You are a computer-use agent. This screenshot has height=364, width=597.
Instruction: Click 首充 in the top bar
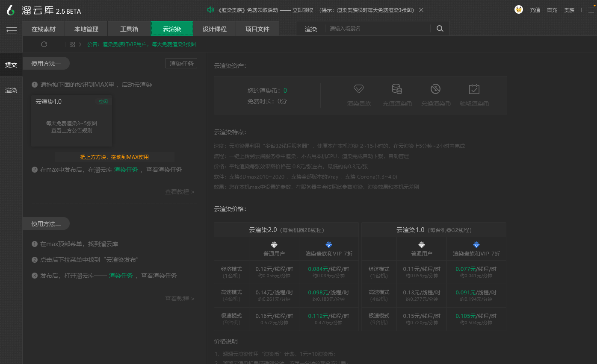click(x=552, y=10)
